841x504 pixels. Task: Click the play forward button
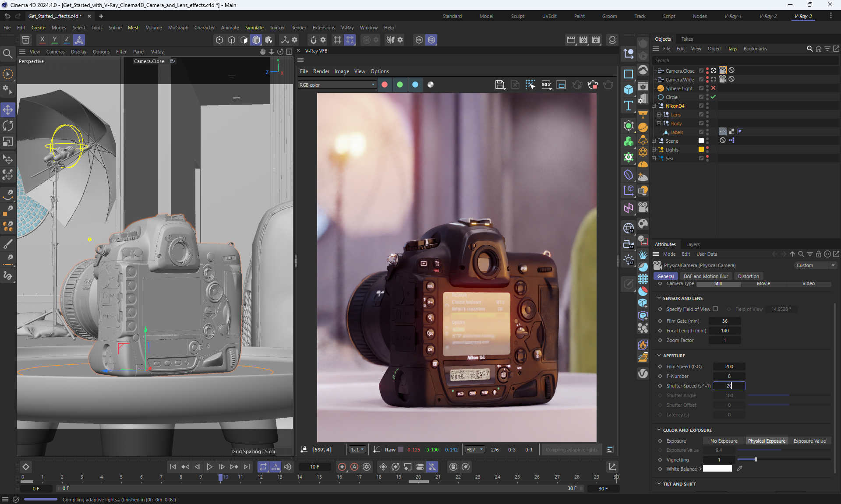(209, 467)
